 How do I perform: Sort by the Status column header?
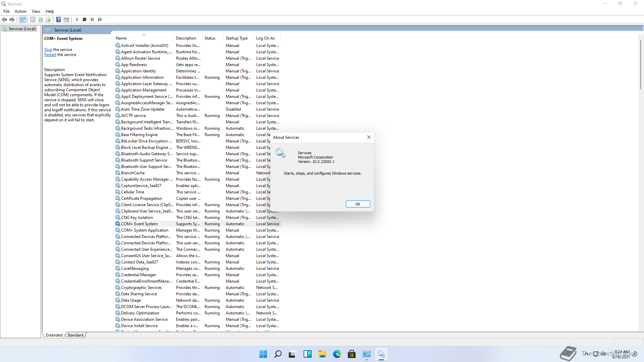click(x=213, y=38)
